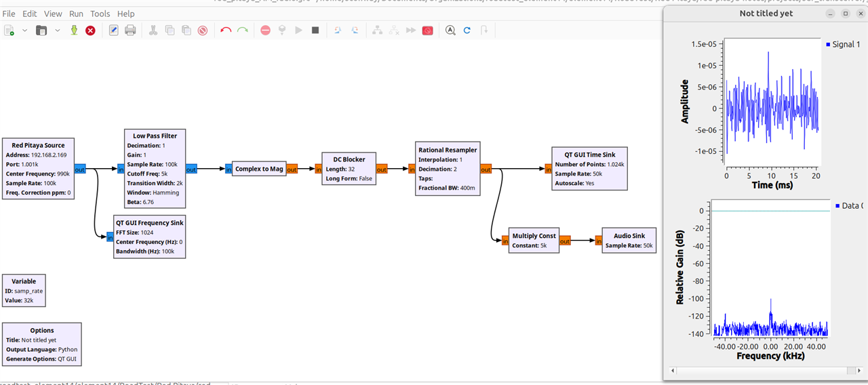Close the flowgraph with the red X icon
This screenshot has height=385, width=868.
90,31
